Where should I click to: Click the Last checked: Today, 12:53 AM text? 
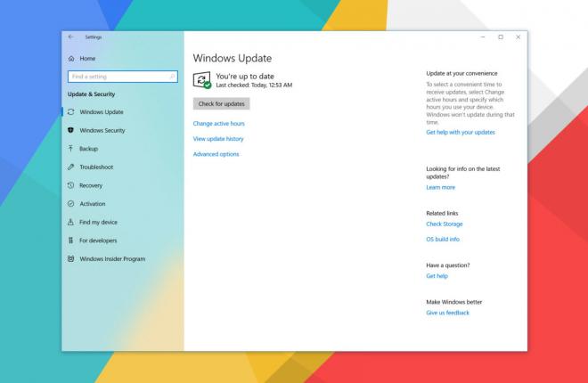click(254, 86)
